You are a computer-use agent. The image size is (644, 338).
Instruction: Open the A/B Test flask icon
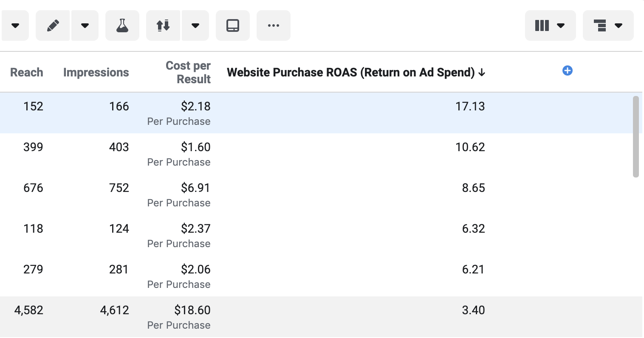(x=122, y=25)
